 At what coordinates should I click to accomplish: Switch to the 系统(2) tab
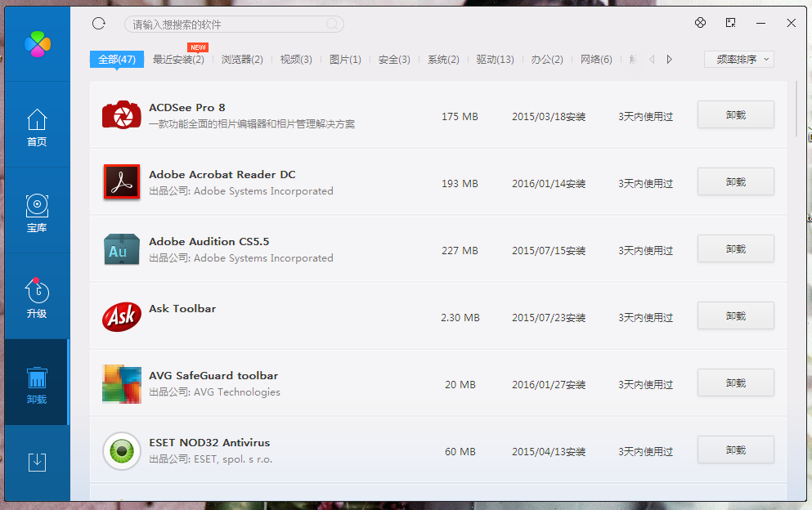[x=443, y=60]
